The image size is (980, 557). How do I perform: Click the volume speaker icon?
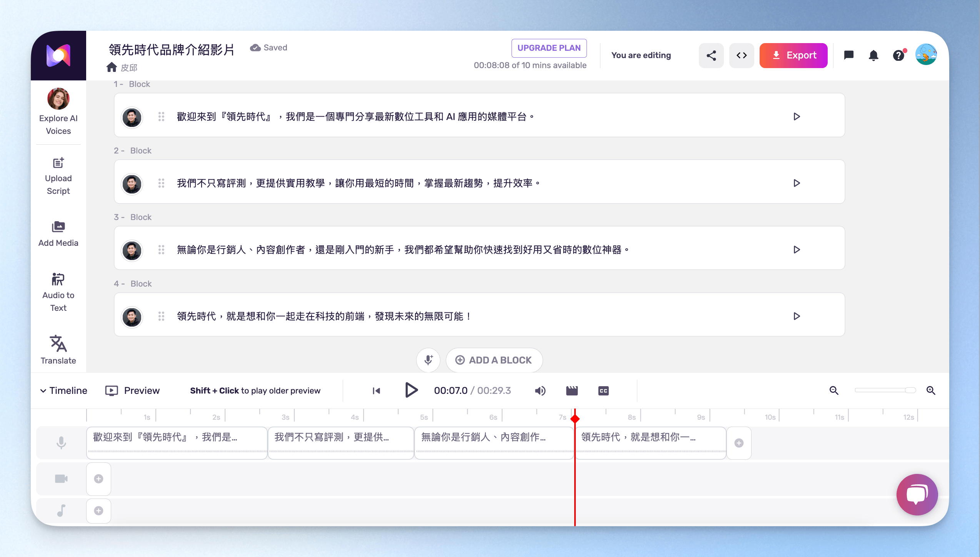tap(540, 391)
